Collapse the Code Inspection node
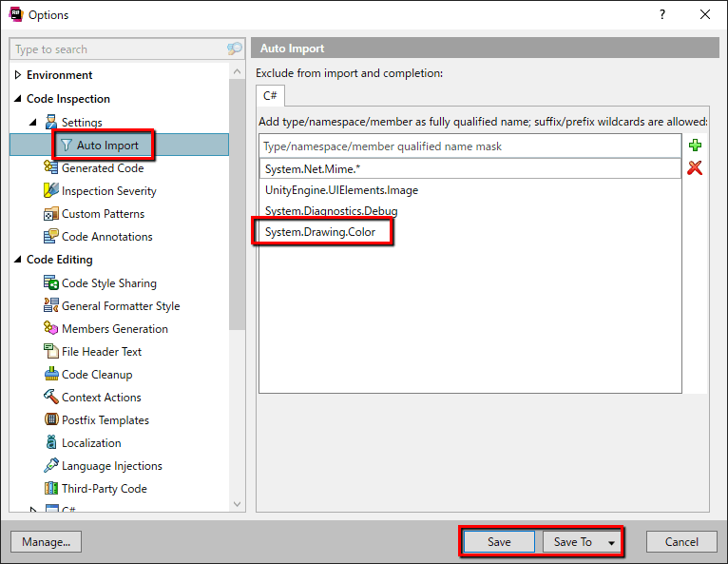 tap(18, 99)
